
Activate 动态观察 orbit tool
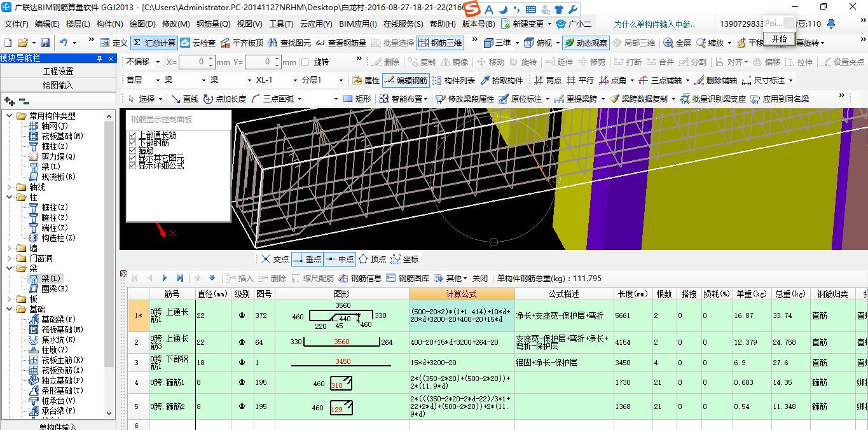585,43
